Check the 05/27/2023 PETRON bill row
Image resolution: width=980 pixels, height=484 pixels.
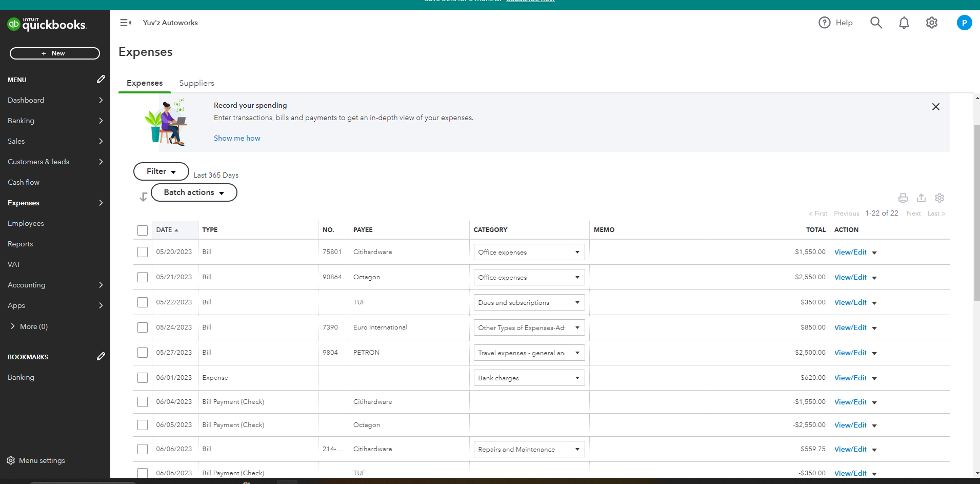(143, 353)
